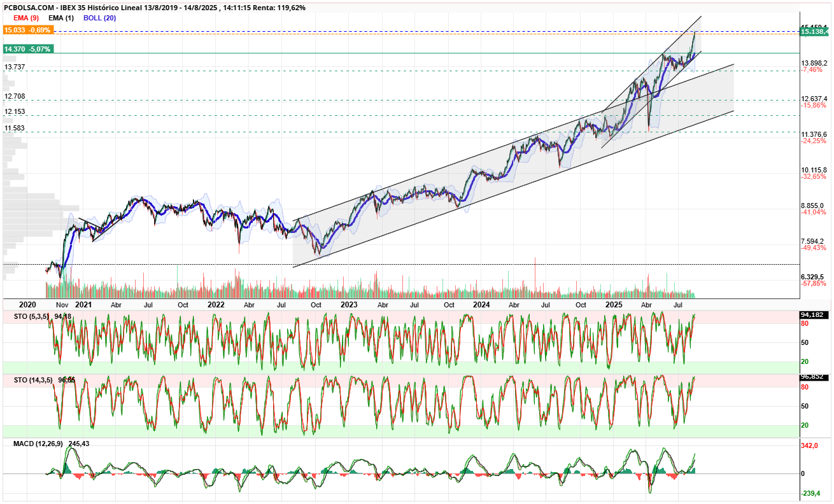Screen dimensions: 834x504
Task: Click the 2023 year label on time axis
Action: 349,305
